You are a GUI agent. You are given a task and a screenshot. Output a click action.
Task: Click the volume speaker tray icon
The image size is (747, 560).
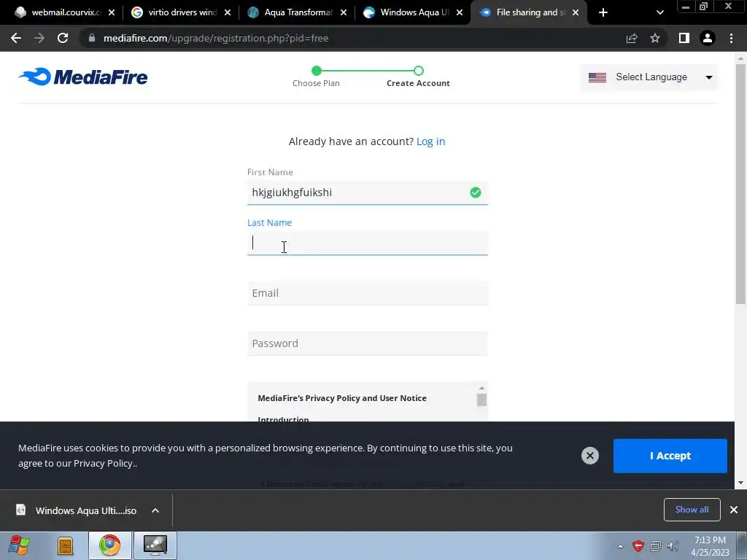673,546
